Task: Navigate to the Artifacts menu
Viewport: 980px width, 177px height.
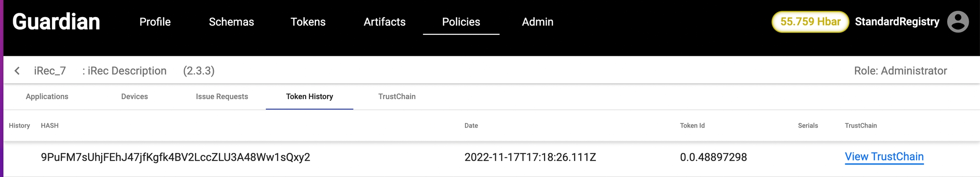Action: click(385, 22)
